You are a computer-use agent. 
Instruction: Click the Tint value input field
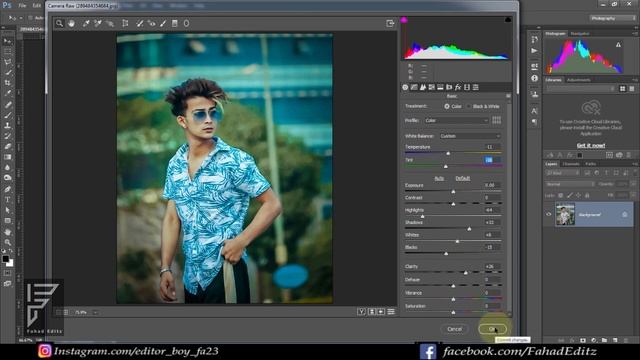pyautogui.click(x=492, y=160)
